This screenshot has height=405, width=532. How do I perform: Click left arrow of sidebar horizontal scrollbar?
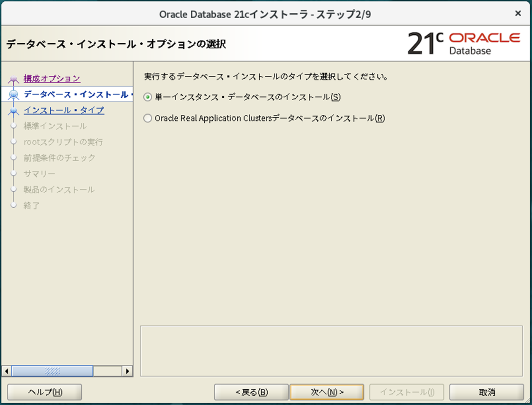tap(6, 371)
